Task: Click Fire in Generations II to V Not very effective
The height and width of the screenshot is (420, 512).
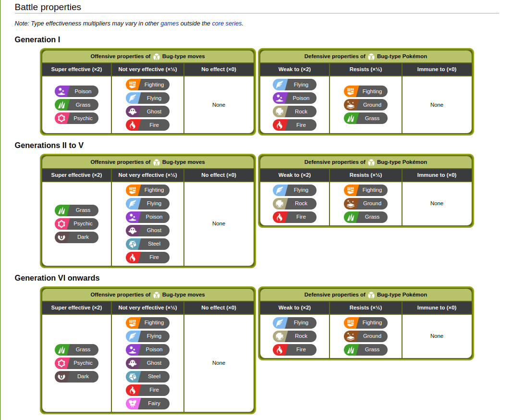Action: pyautogui.click(x=147, y=257)
